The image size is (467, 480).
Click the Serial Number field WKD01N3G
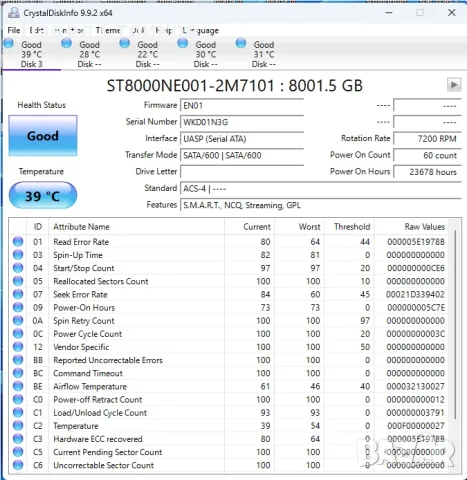242,122
